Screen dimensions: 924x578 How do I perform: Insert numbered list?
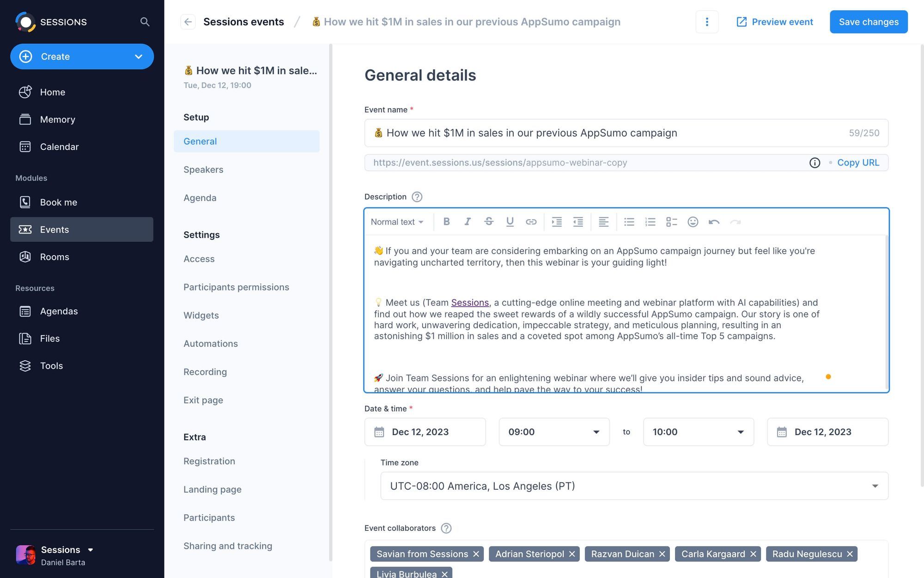(650, 221)
